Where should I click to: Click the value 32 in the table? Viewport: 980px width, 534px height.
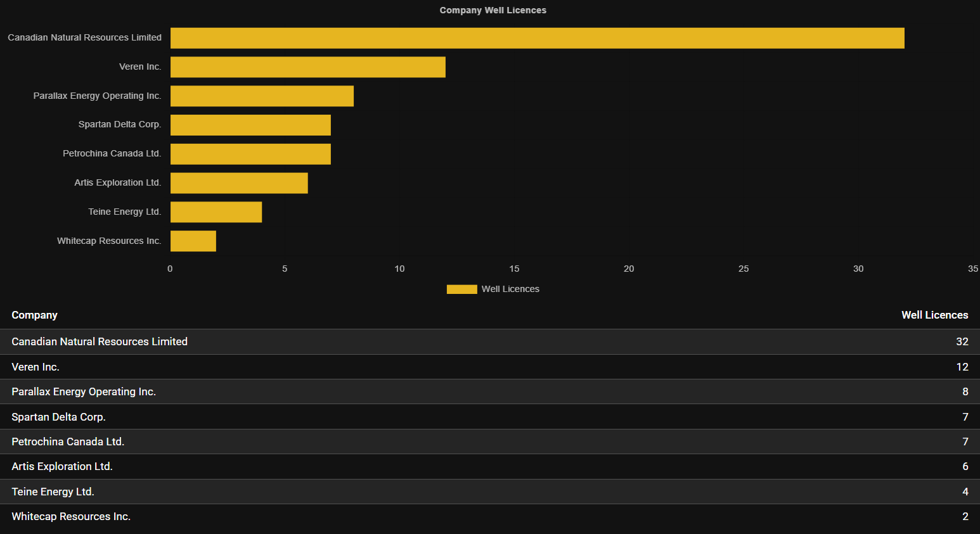tap(962, 341)
